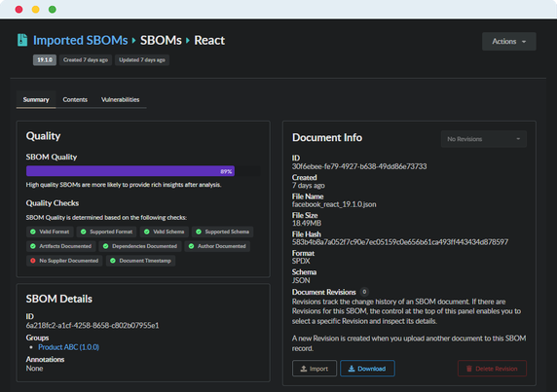Viewport: 557px width, 392px height.
Task: Click the Dependencies Documented check badge
Action: tap(140, 246)
